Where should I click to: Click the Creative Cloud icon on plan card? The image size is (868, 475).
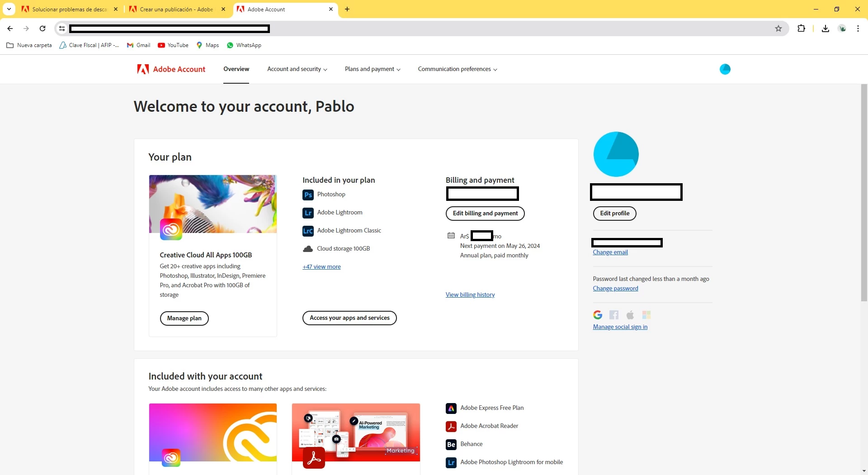(x=171, y=229)
